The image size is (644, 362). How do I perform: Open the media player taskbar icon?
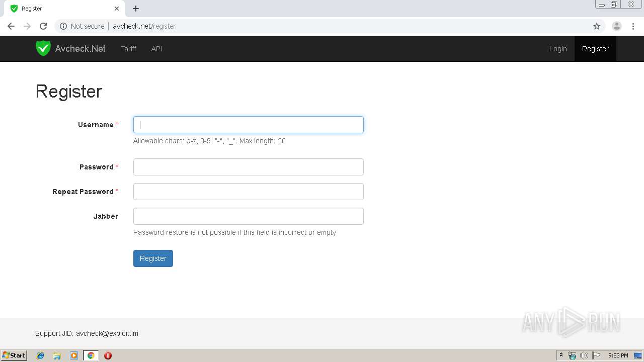tap(74, 355)
